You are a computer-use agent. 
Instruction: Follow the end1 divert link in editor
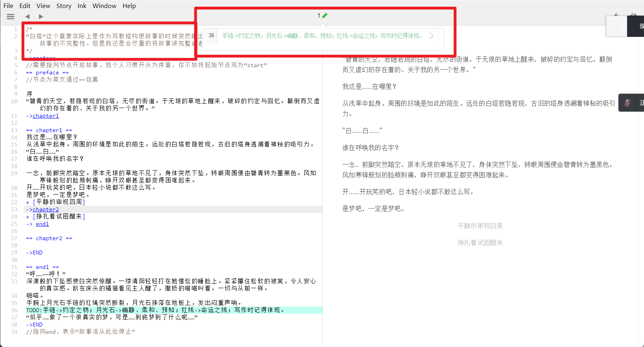pyautogui.click(x=42, y=224)
